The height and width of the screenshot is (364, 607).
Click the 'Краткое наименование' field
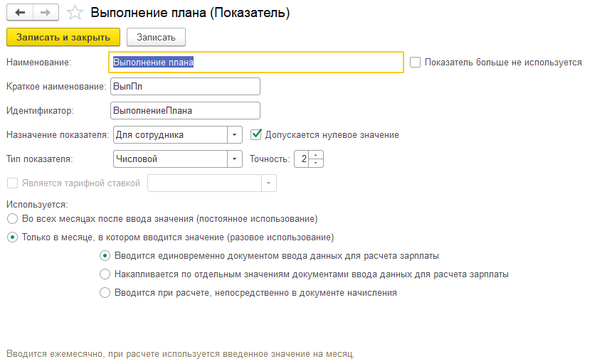click(185, 86)
